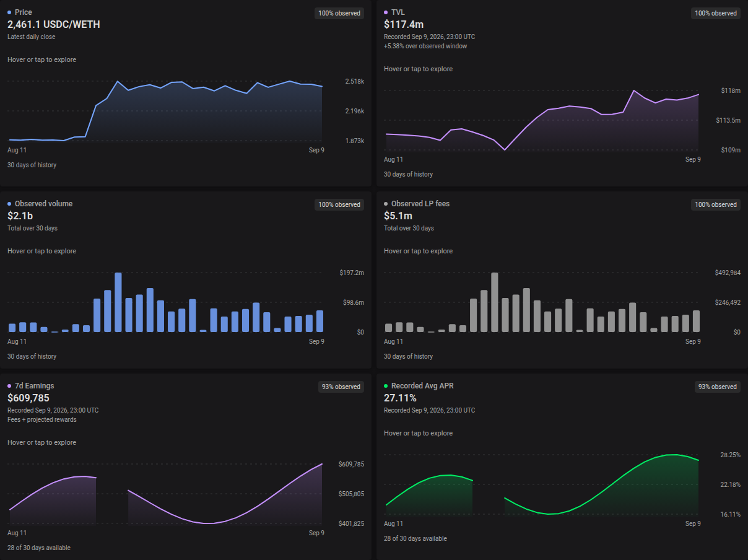Image resolution: width=748 pixels, height=560 pixels.
Task: Click the recorded timestamp on the TVL card
Action: [430, 37]
